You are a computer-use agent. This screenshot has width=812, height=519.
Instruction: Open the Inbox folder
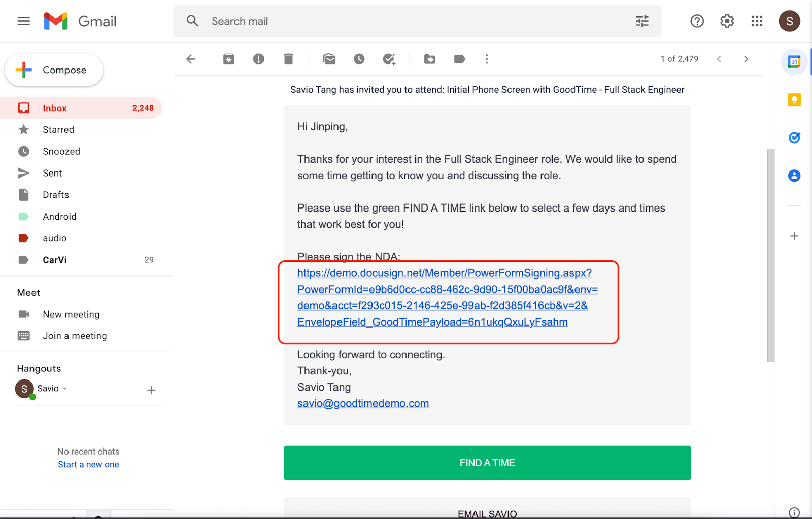pyautogui.click(x=55, y=108)
